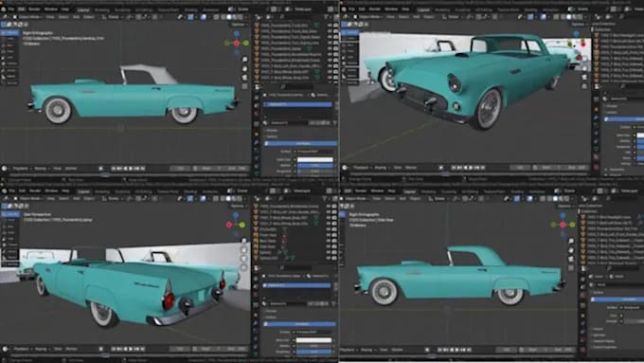This screenshot has height=363, width=644.
Task: Jump to start frame in top-left timeline
Action: click(114, 169)
